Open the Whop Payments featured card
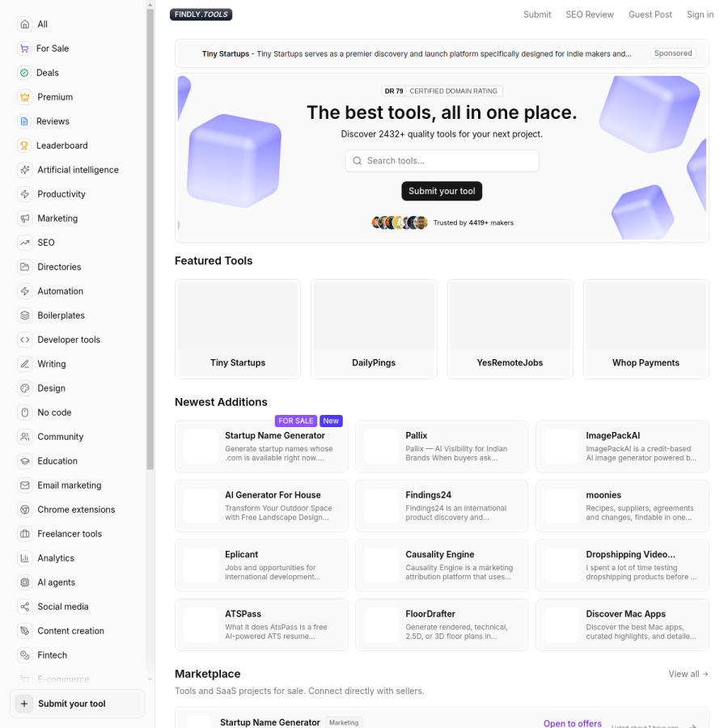 point(645,328)
